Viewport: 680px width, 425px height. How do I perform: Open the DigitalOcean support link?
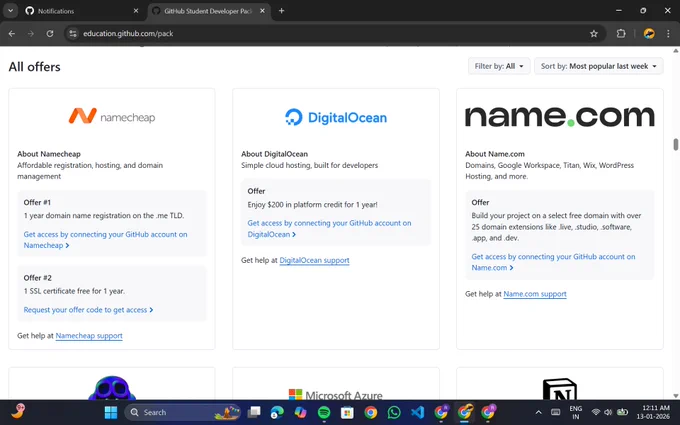pyautogui.click(x=314, y=260)
